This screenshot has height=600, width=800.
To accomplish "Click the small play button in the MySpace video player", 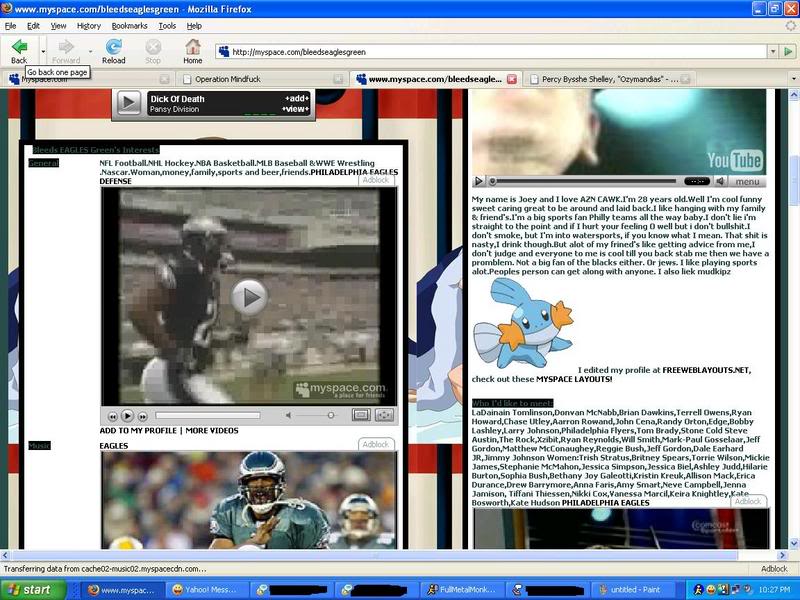I will pyautogui.click(x=128, y=416).
